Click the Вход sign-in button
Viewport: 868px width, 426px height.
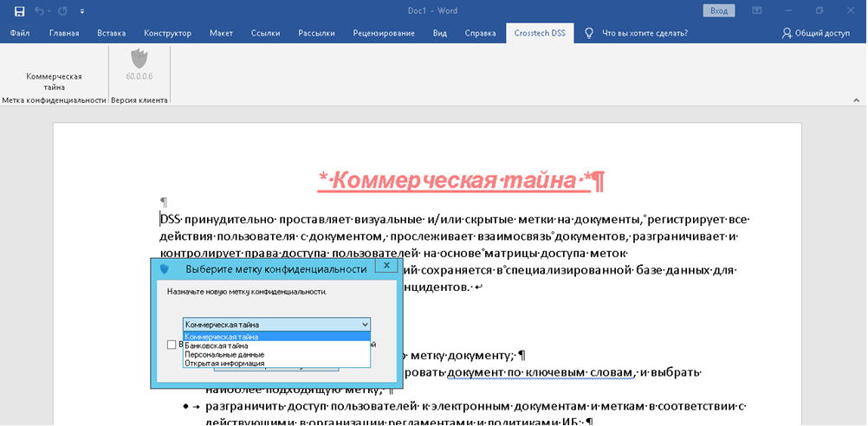[719, 10]
